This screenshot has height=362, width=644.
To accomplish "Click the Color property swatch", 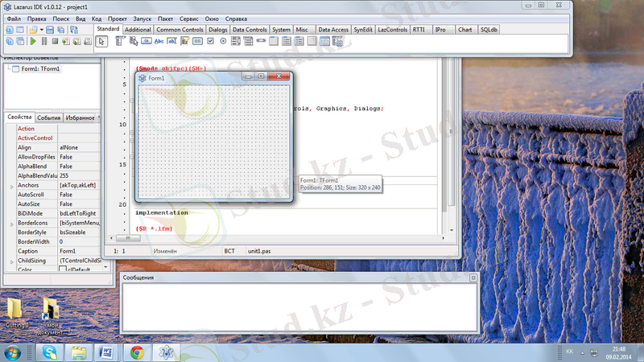I will pos(63,269).
